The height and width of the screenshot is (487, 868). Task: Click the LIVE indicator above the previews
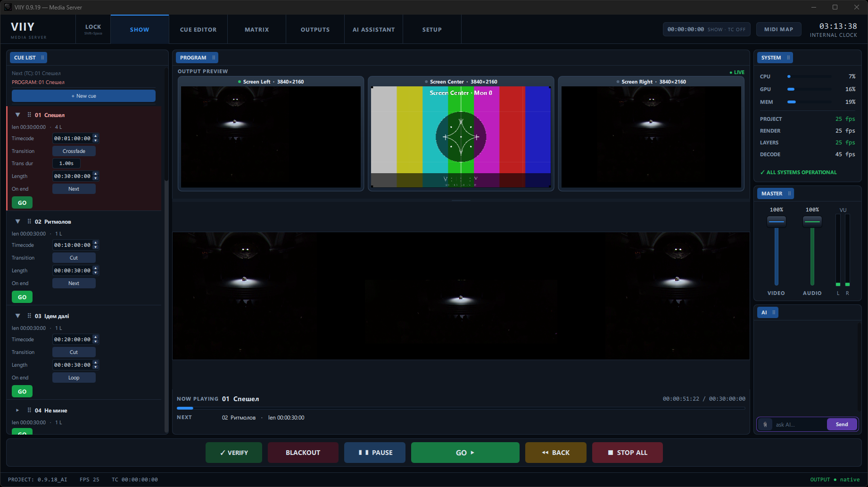coord(737,72)
